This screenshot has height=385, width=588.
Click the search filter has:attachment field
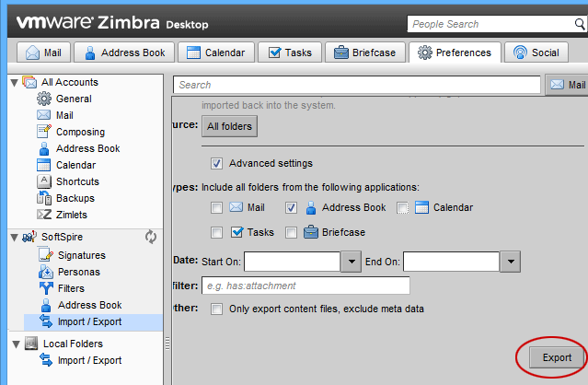[x=306, y=286]
